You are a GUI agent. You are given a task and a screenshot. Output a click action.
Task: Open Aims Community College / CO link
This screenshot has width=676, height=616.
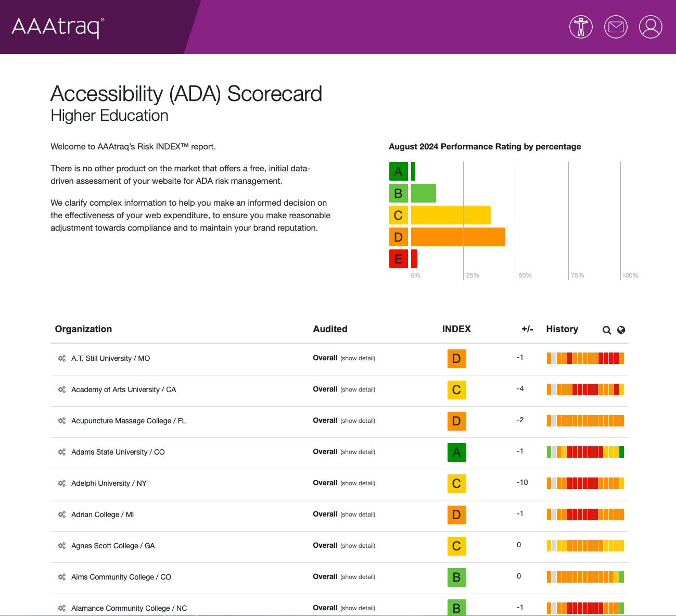(x=121, y=577)
